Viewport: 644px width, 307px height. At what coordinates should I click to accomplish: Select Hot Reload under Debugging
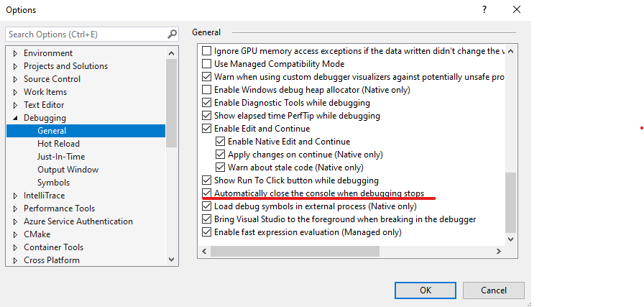click(x=58, y=144)
